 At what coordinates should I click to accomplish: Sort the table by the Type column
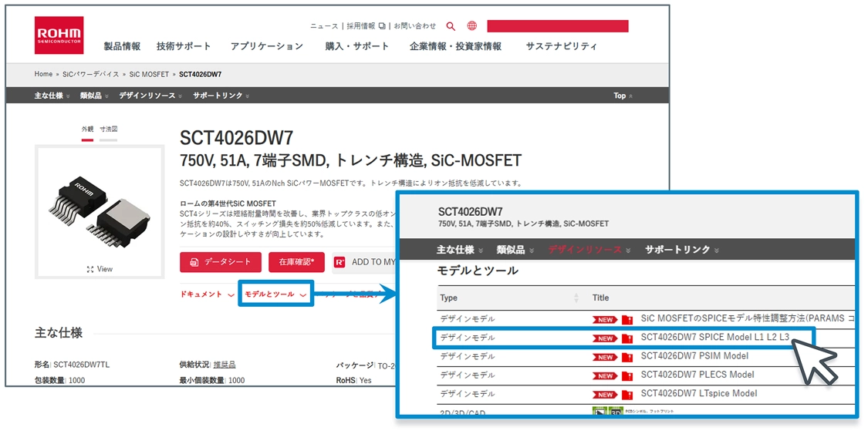(576, 298)
